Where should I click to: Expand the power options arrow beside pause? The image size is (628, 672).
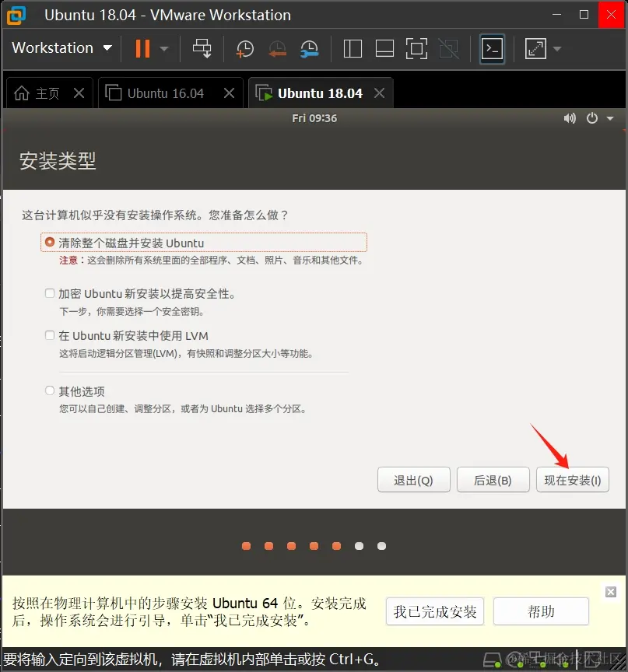pyautogui.click(x=163, y=49)
